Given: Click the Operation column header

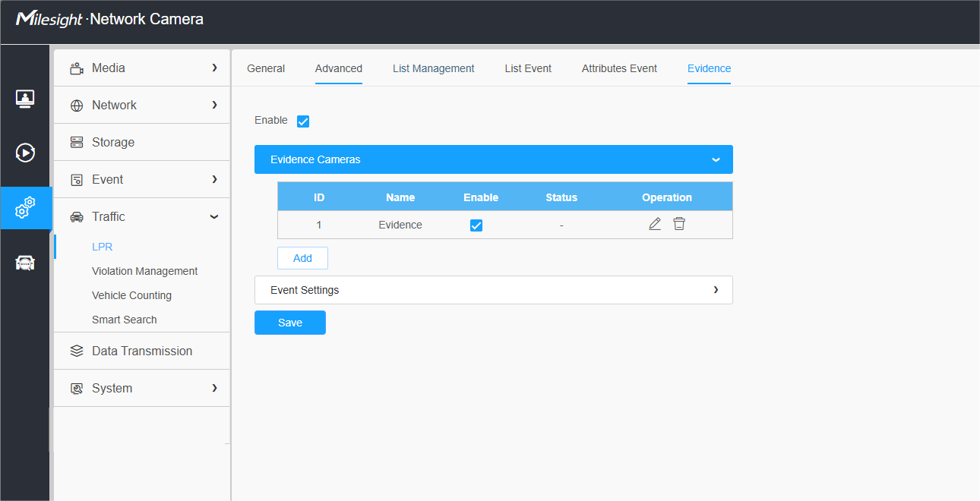Looking at the screenshot, I should pyautogui.click(x=667, y=197).
